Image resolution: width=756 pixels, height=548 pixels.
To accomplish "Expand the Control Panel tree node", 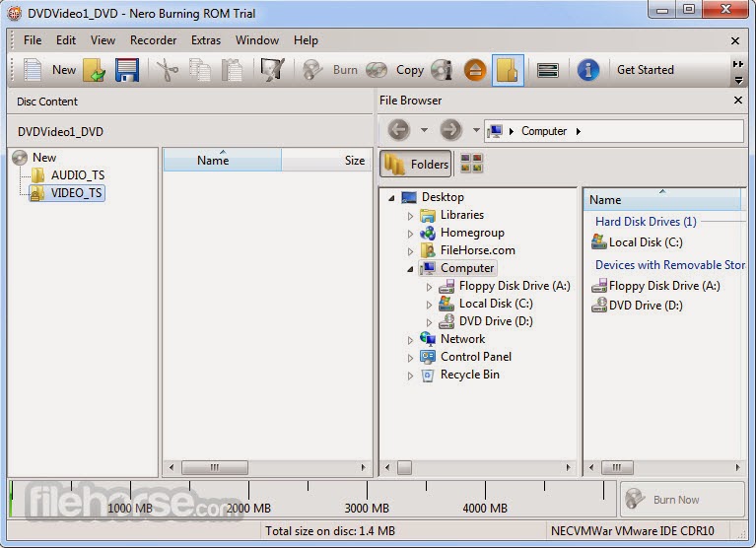I will 410,358.
